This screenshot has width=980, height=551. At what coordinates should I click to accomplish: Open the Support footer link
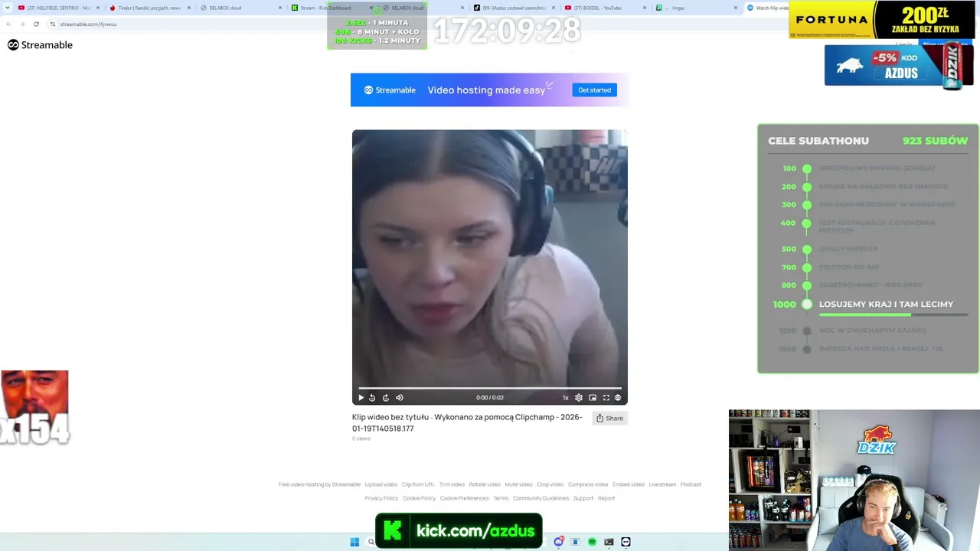[583, 498]
